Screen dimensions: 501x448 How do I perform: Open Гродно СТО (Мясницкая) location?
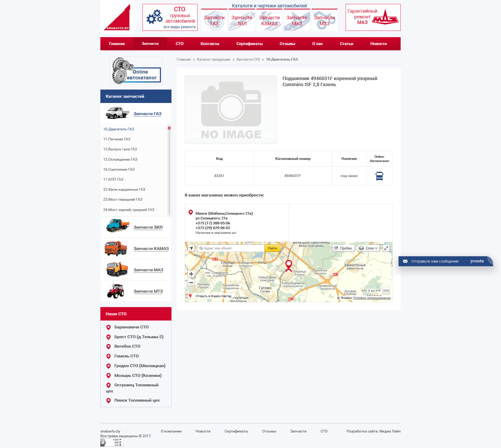pyautogui.click(x=140, y=366)
